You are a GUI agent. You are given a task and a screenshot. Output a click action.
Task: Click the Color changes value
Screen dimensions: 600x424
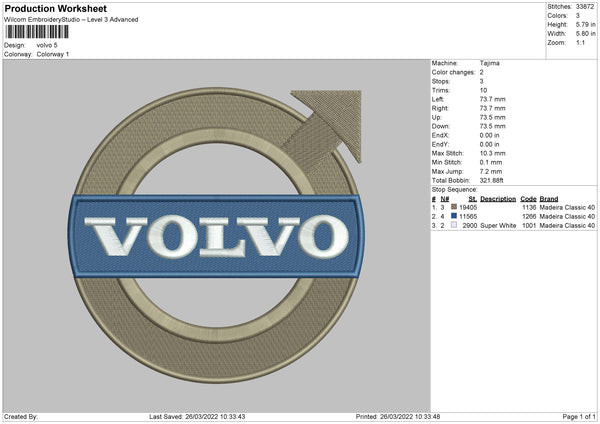(x=481, y=72)
